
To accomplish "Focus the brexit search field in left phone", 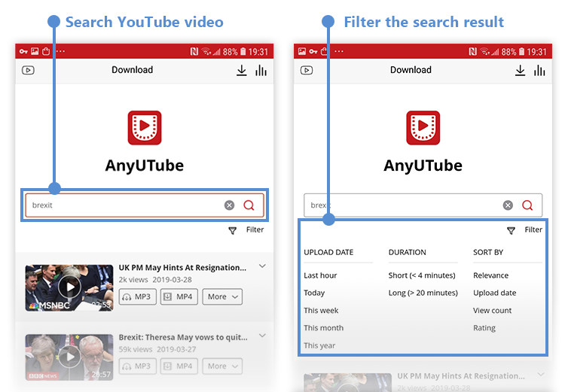I will click(145, 205).
